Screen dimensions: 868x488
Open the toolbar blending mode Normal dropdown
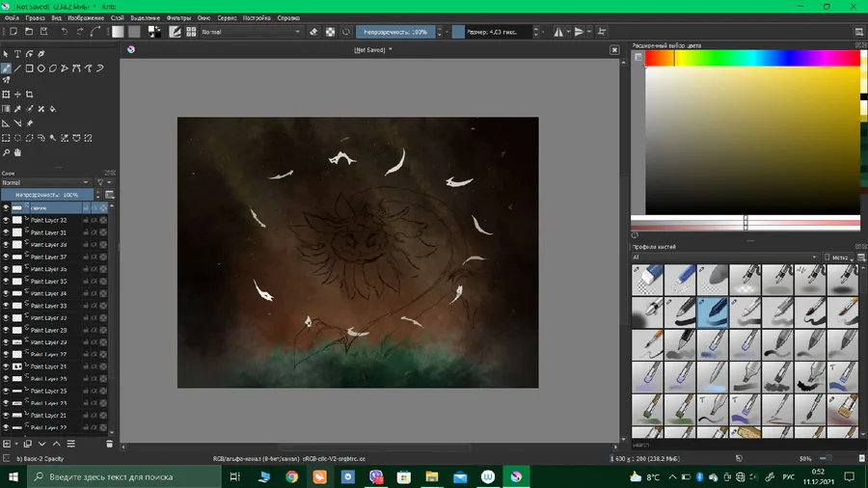251,32
